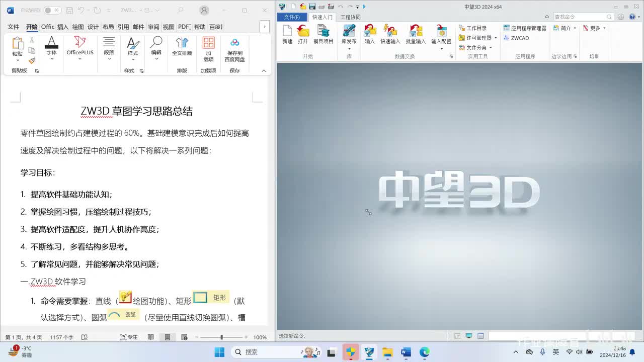Open the 样式 styles gallery
The width and height of the screenshot is (644, 362).
point(133,49)
